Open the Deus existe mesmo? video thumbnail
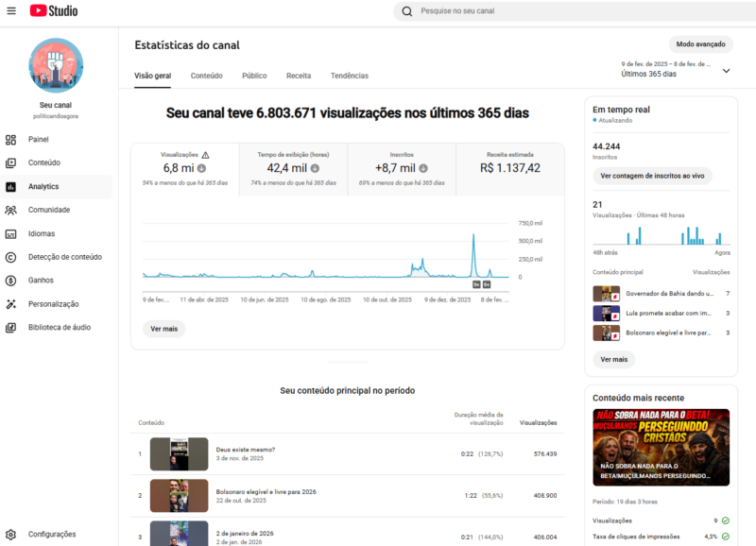This screenshot has width=756, height=546. tap(180, 453)
